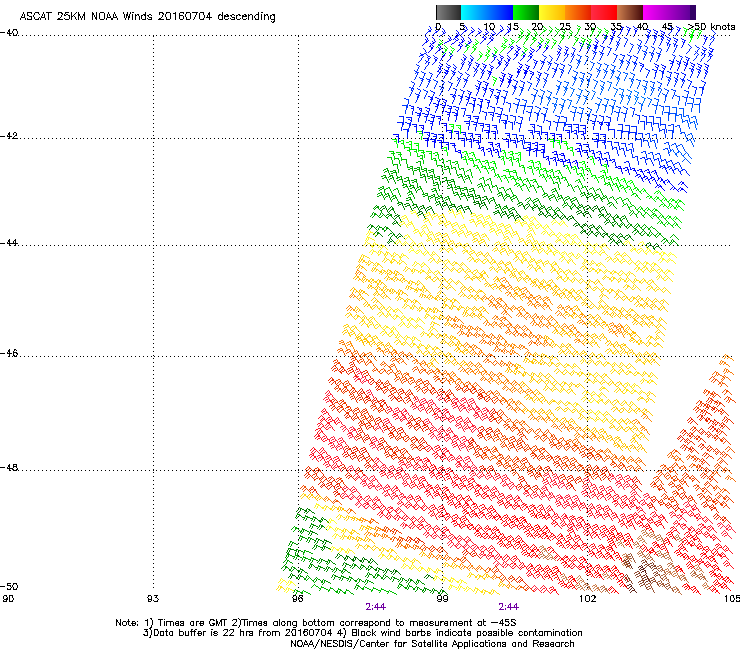Click the '-48' latitude axis label
This screenshot has width=740, height=650.
pos(9,467)
